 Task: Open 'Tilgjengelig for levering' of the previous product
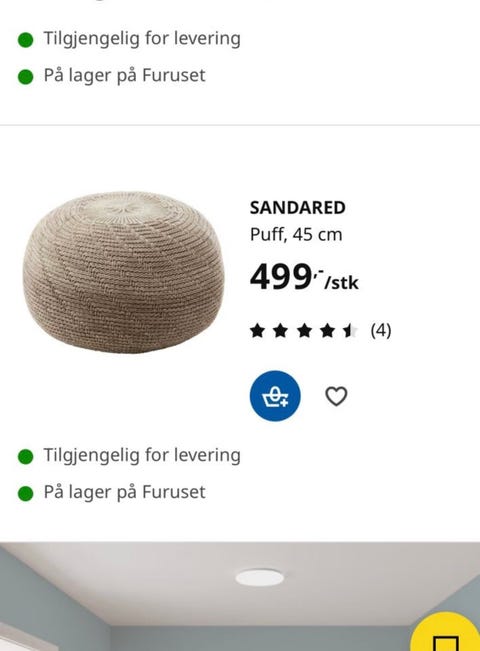pyautogui.click(x=142, y=39)
